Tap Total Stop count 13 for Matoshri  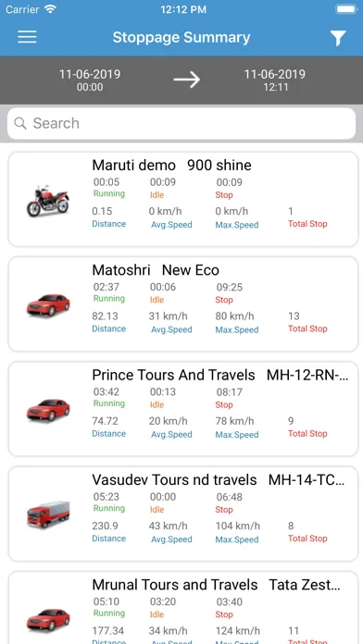[x=294, y=316]
